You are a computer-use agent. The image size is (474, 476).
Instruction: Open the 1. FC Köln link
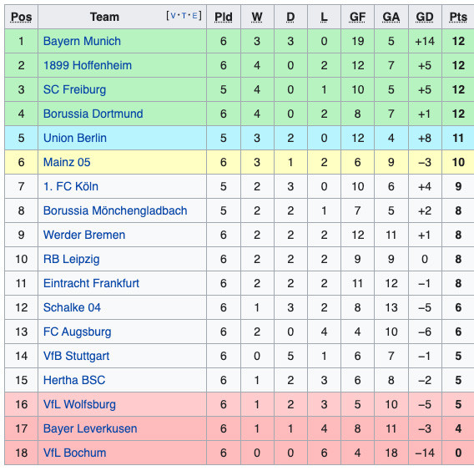coord(71,186)
